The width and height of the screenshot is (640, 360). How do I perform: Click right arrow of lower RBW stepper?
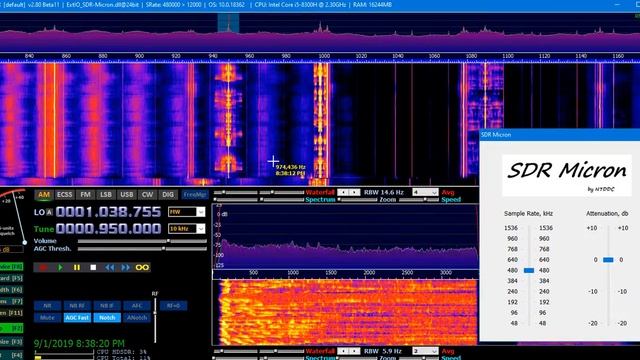(x=355, y=351)
